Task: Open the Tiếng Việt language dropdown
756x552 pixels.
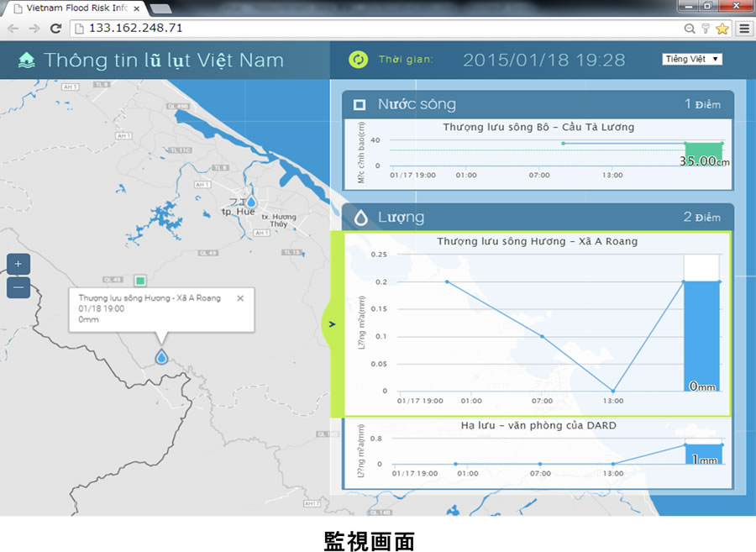Action: point(692,60)
